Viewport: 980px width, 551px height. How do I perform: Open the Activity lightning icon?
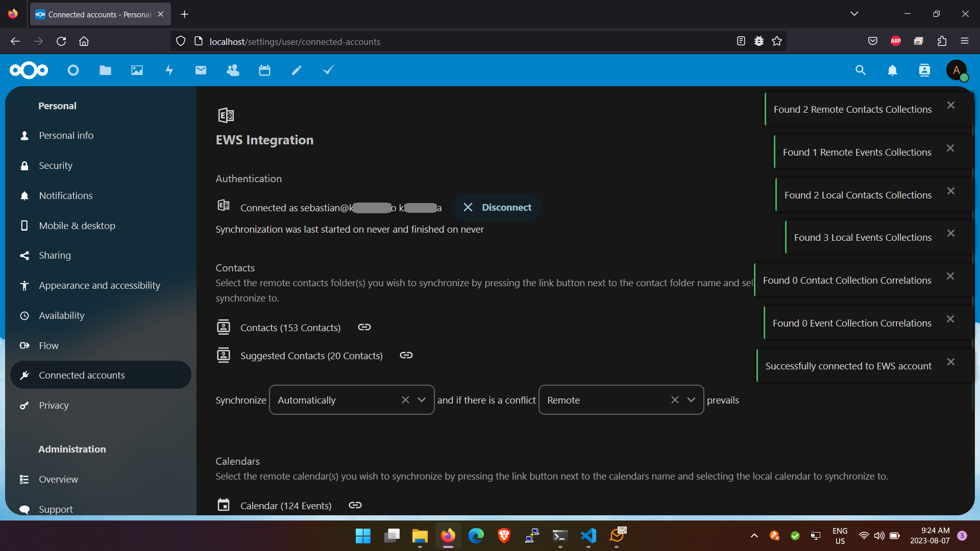169,70
